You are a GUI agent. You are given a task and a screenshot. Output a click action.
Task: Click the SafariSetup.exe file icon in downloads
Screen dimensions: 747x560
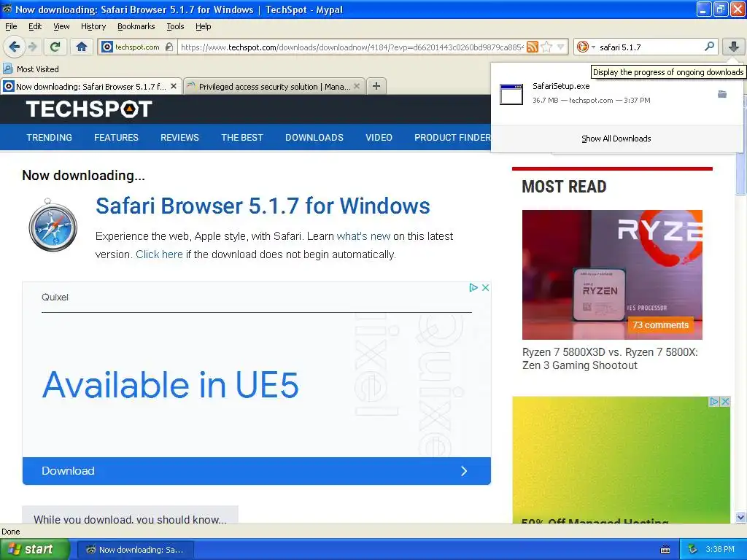pos(511,94)
